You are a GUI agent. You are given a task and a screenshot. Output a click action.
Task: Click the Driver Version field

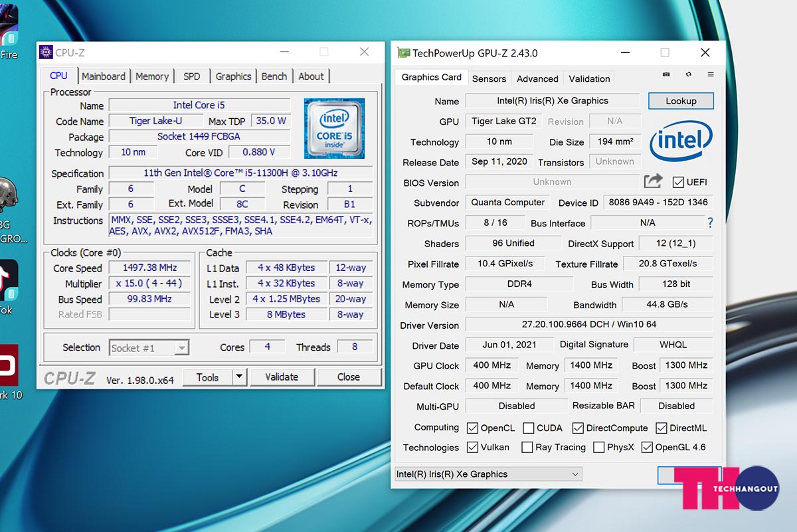(589, 324)
